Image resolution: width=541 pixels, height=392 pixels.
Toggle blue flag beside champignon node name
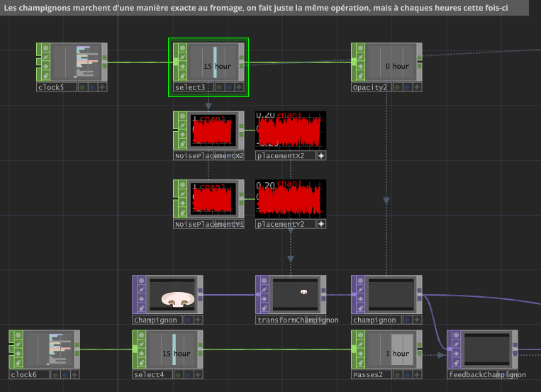(408, 320)
